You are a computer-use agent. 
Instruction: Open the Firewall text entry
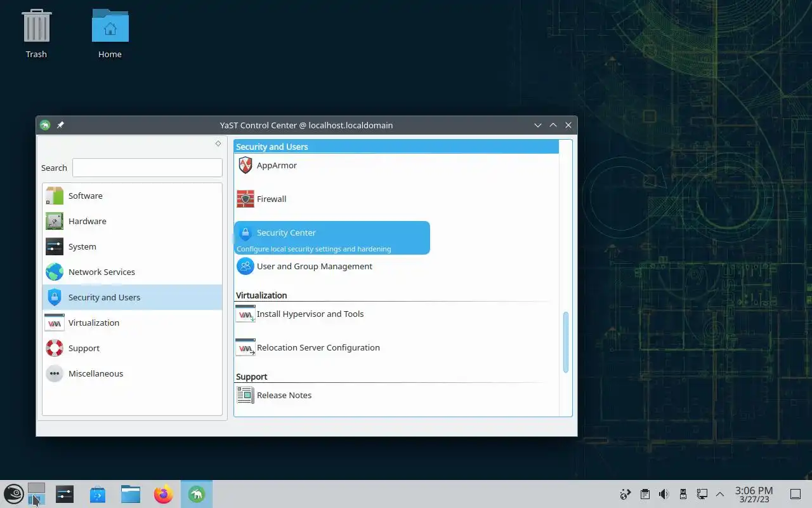tap(272, 199)
